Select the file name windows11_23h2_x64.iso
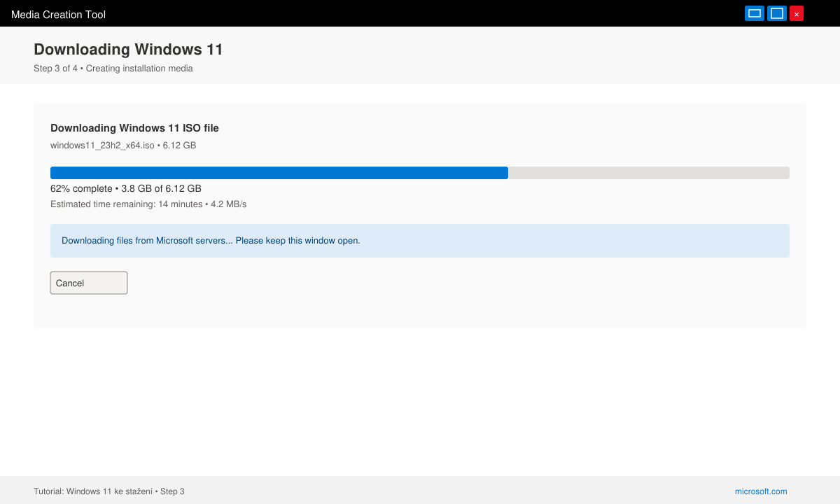Screen dimensions: 840x504 [102, 146]
